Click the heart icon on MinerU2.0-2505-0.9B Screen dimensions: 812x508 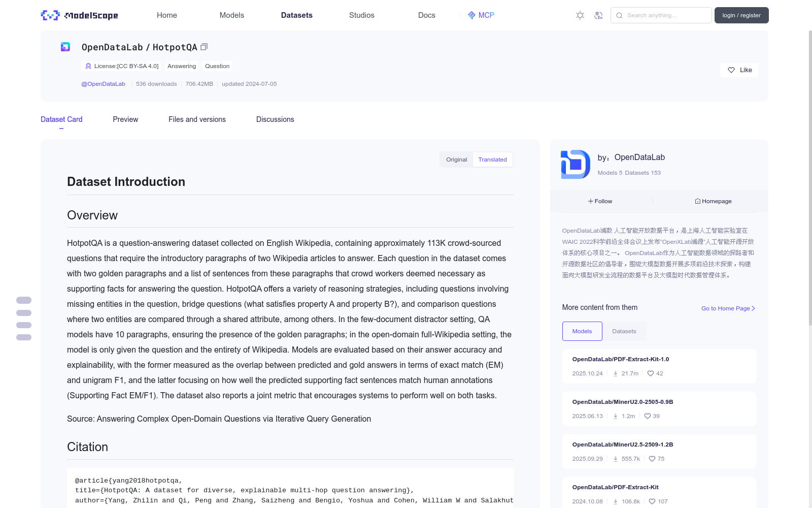[648, 416]
